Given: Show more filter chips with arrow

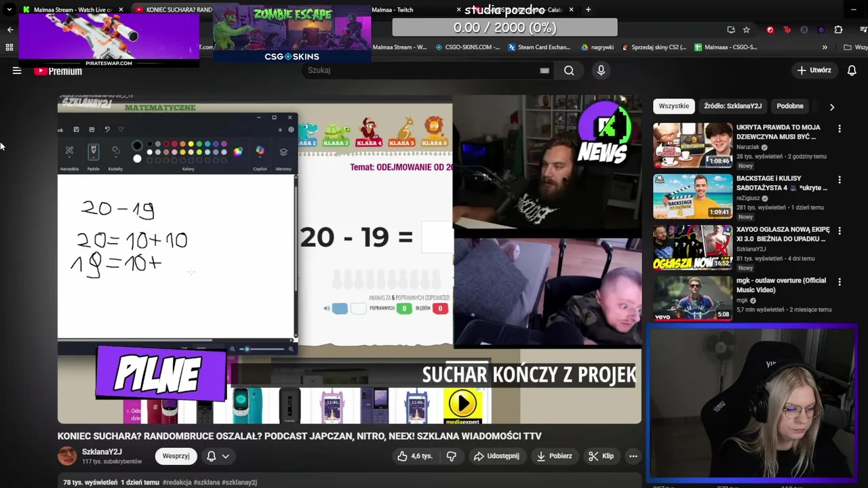Looking at the screenshot, I should [x=832, y=106].
